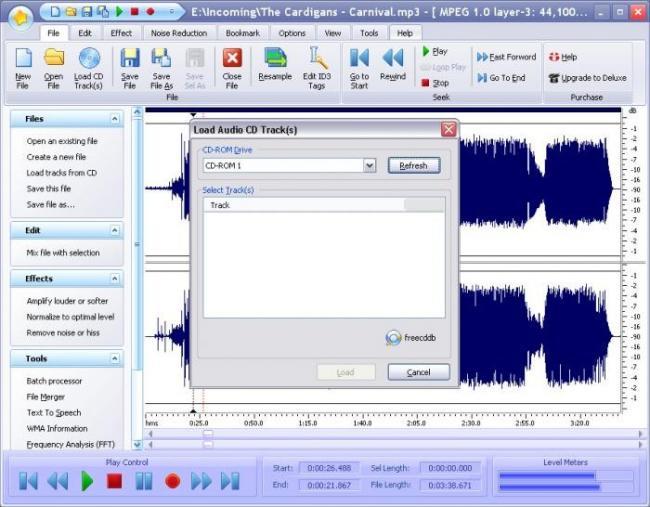The height and width of the screenshot is (507, 650).
Task: Open the Tools ribbon tab
Action: tap(369, 33)
